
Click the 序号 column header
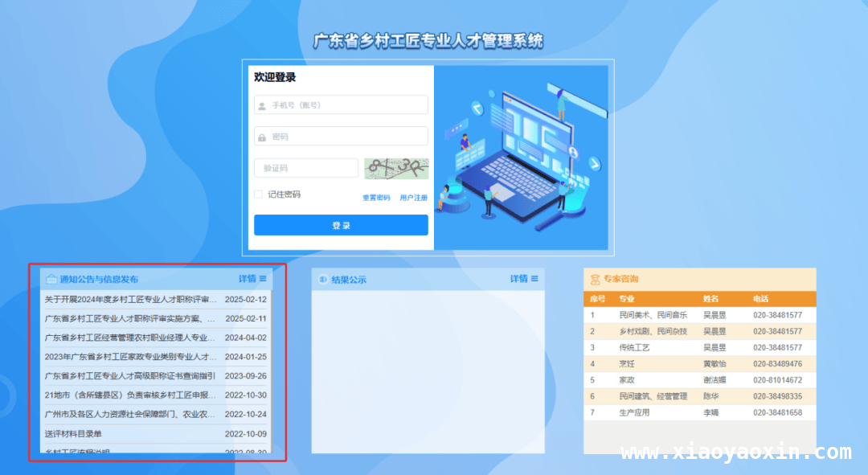tap(597, 299)
